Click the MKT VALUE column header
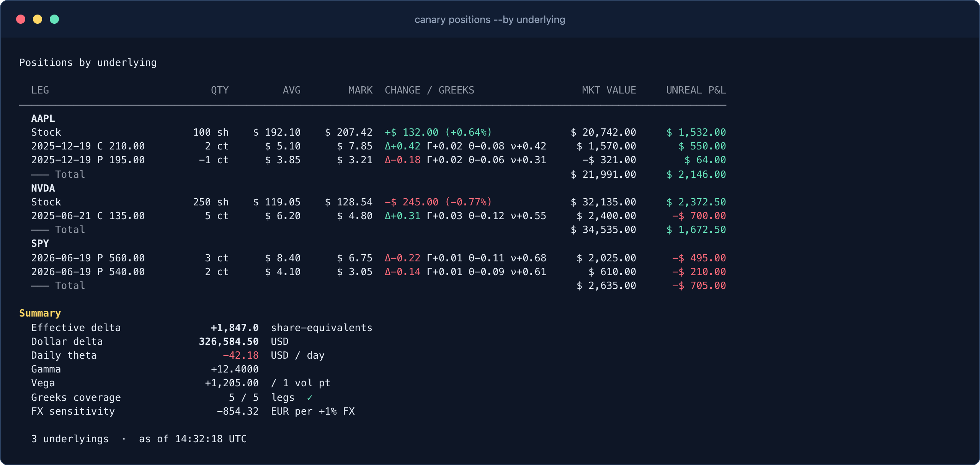 click(609, 90)
